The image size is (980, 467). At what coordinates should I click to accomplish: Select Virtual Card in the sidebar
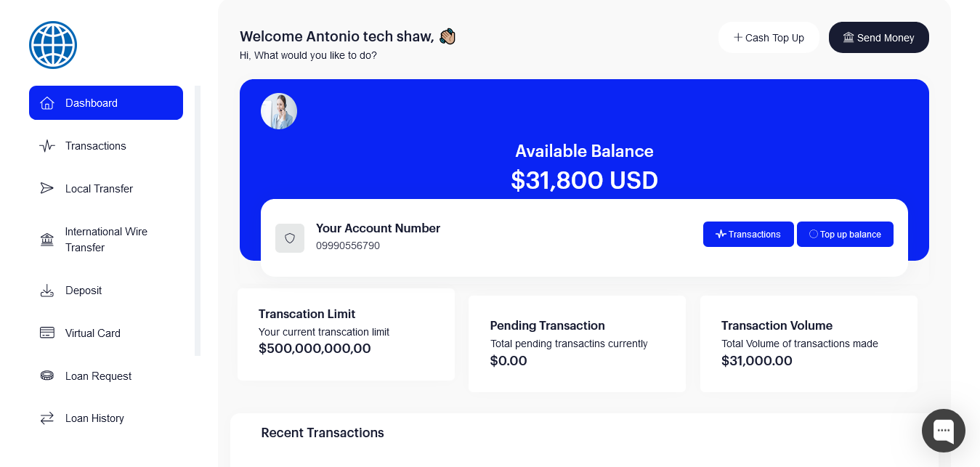[x=93, y=333]
